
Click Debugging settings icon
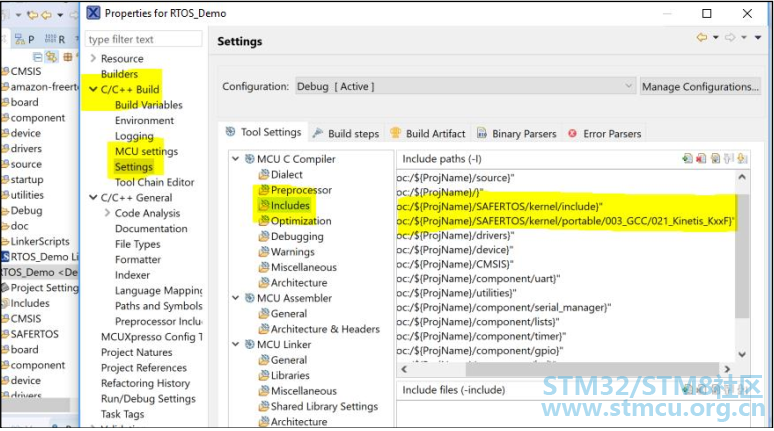coord(264,236)
